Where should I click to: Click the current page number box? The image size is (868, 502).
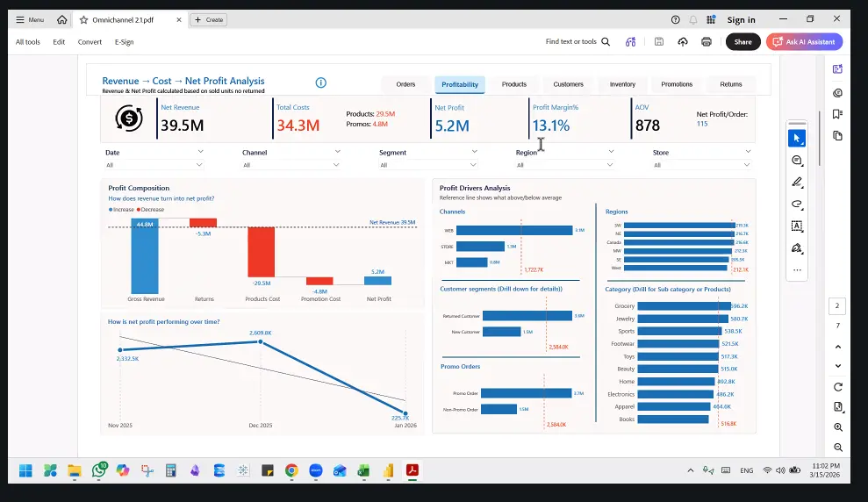point(837,305)
